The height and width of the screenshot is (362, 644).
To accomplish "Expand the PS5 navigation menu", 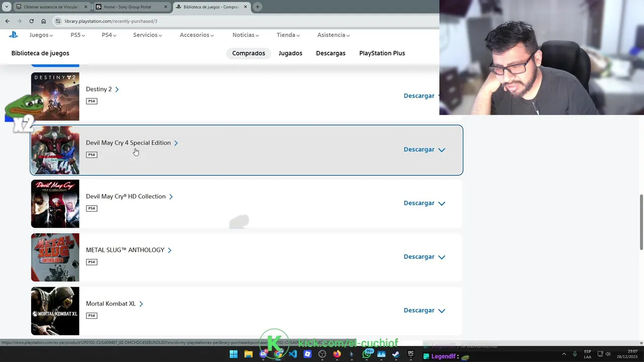I will 77,35.
